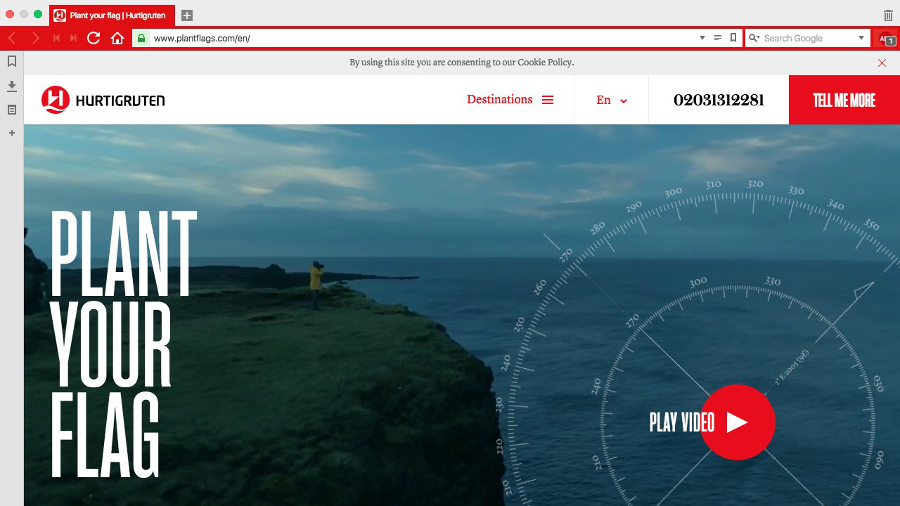Image resolution: width=900 pixels, height=506 pixels.
Task: Click the green full-screen window button
Action: click(x=38, y=14)
